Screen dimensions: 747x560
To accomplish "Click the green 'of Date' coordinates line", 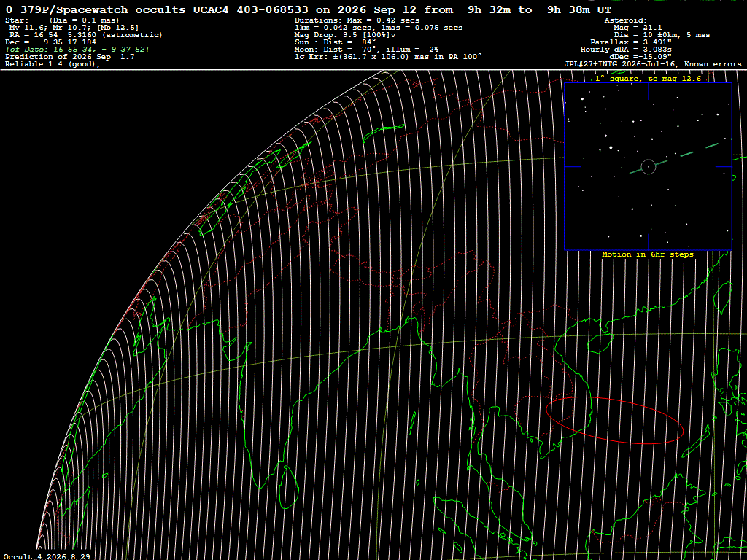I will [x=77, y=50].
